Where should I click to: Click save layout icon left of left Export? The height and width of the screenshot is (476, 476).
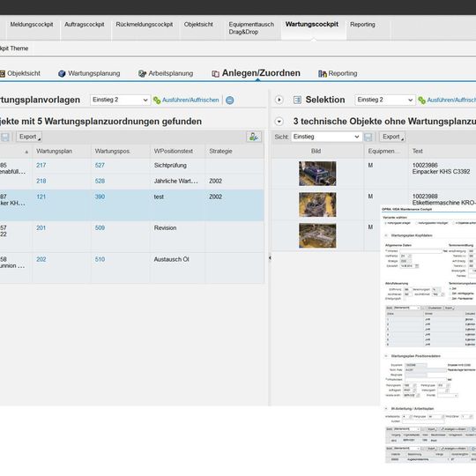click(x=5, y=137)
